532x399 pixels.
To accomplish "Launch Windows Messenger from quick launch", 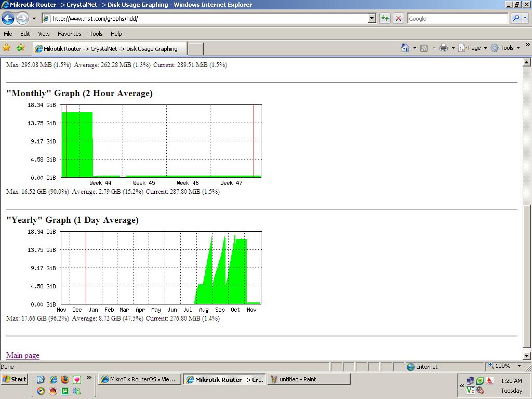I will point(77,391).
